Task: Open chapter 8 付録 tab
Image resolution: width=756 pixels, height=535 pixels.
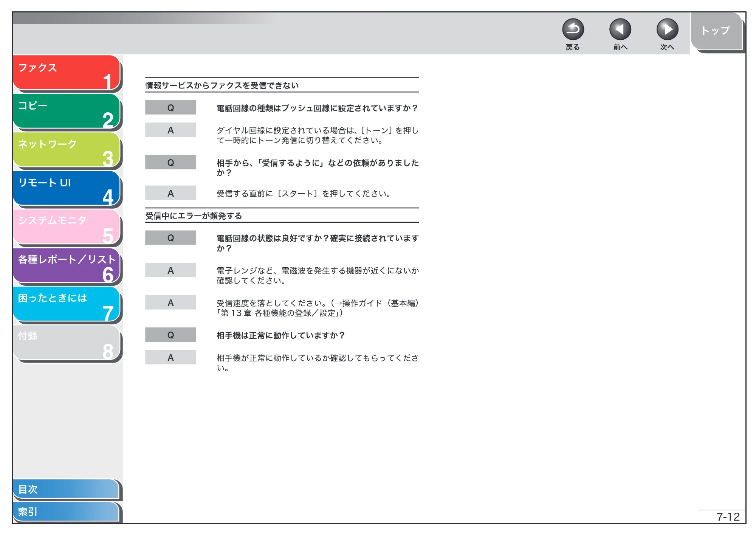Action: click(x=67, y=343)
